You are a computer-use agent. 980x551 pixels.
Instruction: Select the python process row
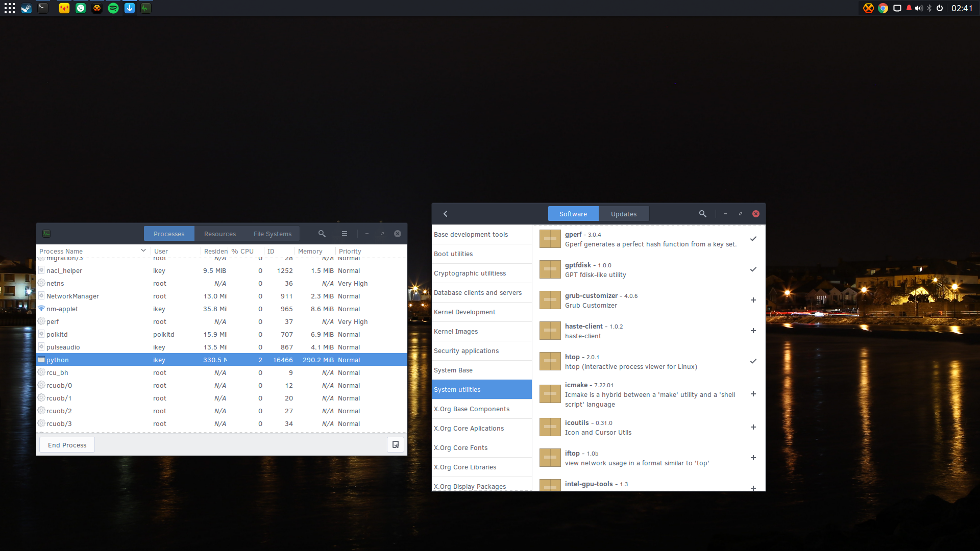click(222, 360)
